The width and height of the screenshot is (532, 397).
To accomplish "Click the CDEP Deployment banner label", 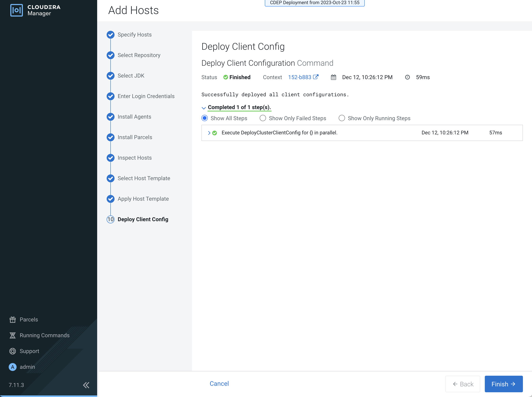I will [315, 3].
